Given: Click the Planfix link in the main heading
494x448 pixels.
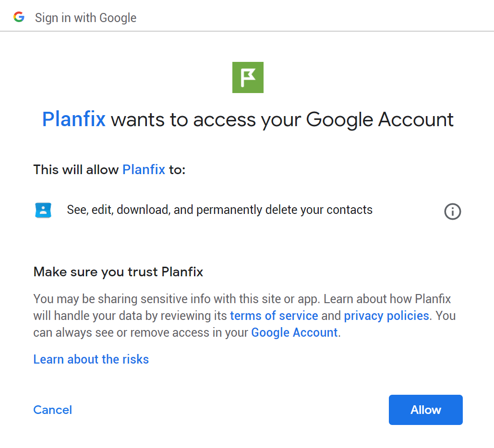Looking at the screenshot, I should tap(74, 119).
